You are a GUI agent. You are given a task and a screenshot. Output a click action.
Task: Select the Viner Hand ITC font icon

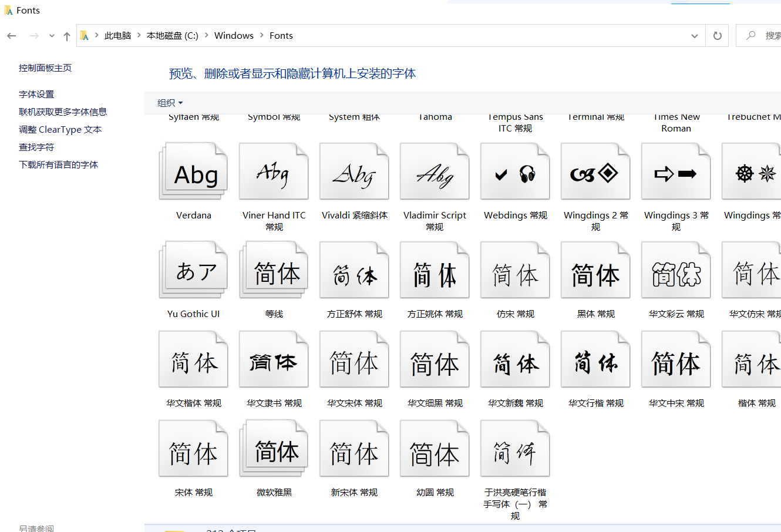[274, 171]
